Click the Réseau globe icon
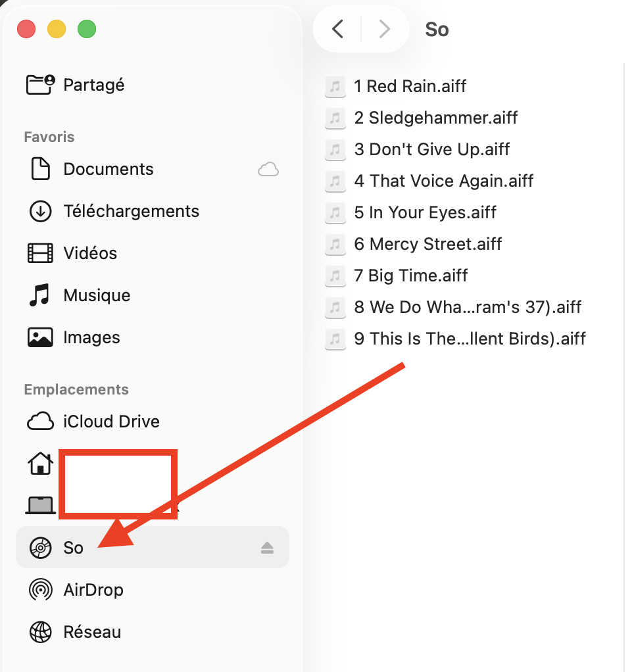The height and width of the screenshot is (672, 634). [x=41, y=632]
